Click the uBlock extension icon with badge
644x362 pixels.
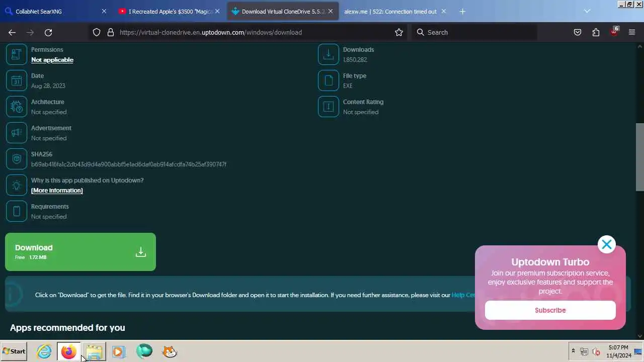[614, 32]
